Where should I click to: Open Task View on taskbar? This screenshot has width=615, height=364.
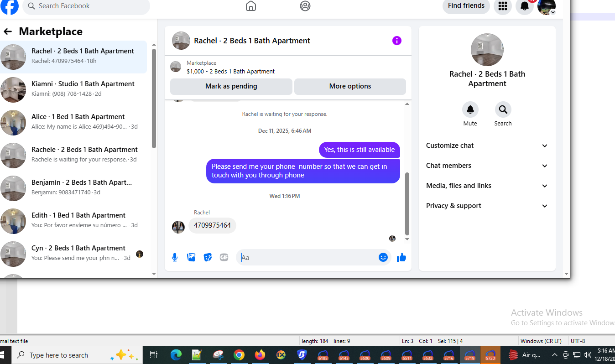click(154, 355)
